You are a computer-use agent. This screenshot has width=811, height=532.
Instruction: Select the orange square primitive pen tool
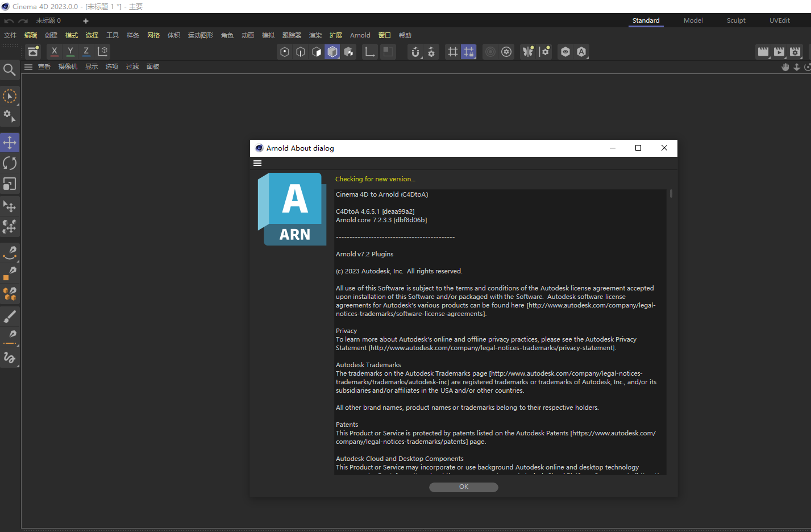pos(10,273)
